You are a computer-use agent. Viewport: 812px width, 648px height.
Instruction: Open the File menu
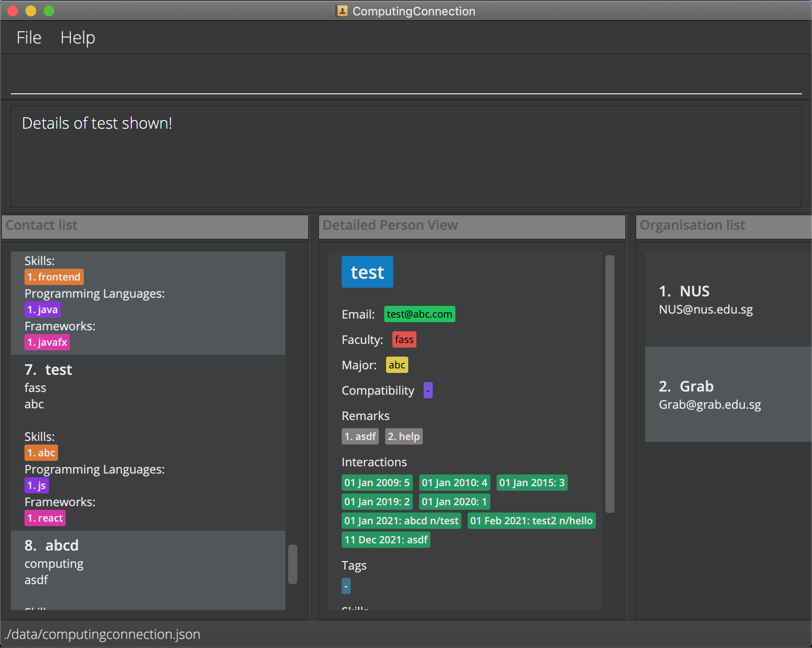coord(29,38)
